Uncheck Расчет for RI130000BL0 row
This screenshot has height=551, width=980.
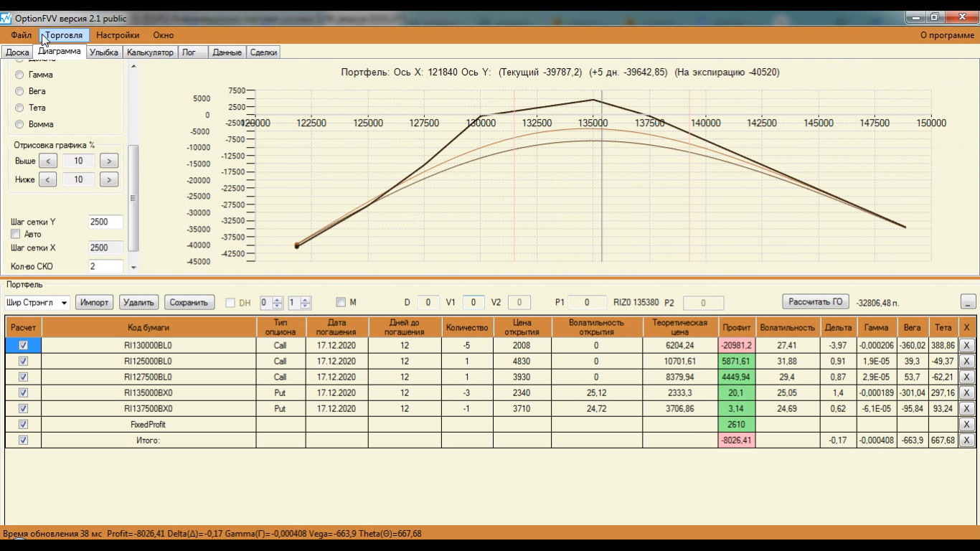[24, 345]
